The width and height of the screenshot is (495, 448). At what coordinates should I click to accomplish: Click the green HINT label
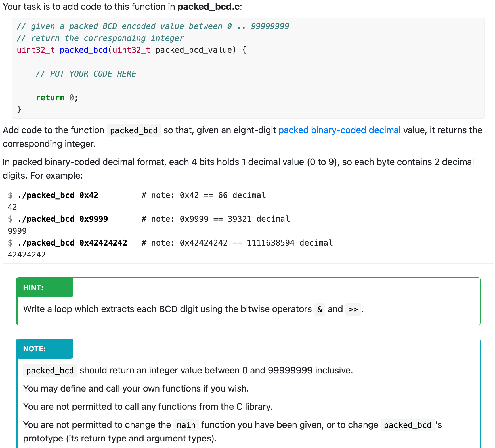pos(33,287)
